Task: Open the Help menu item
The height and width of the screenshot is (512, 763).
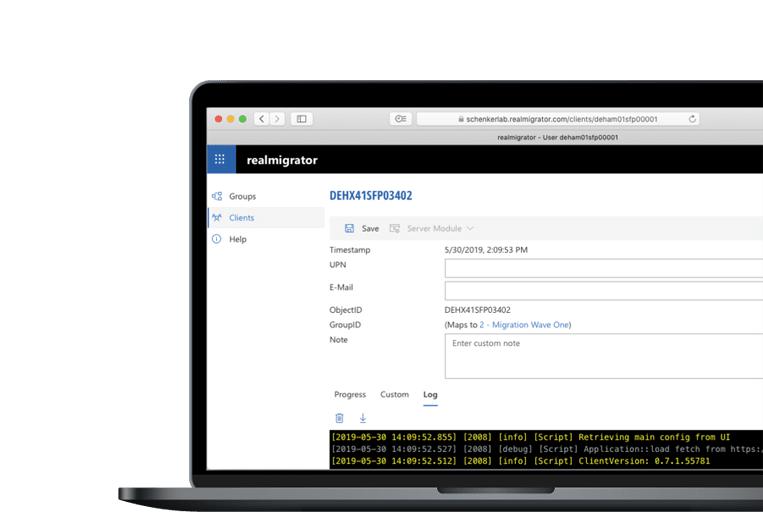Action: 266,239
